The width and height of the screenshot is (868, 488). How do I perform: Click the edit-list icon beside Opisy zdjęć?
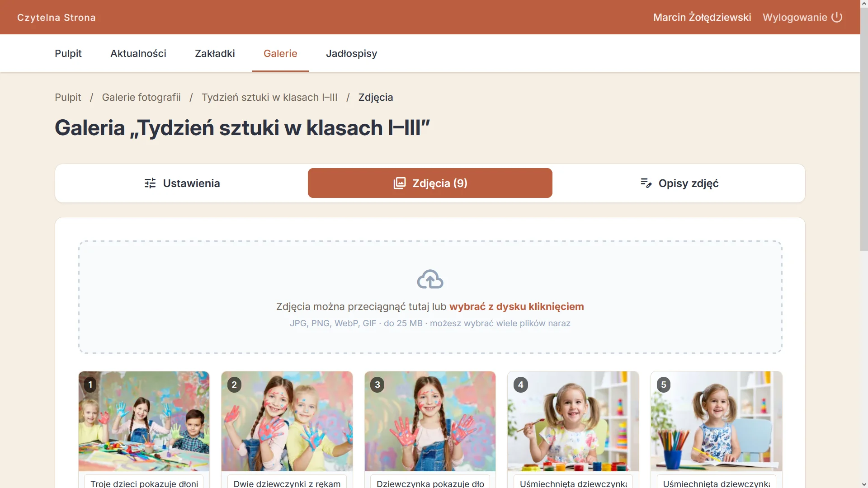[x=646, y=183]
